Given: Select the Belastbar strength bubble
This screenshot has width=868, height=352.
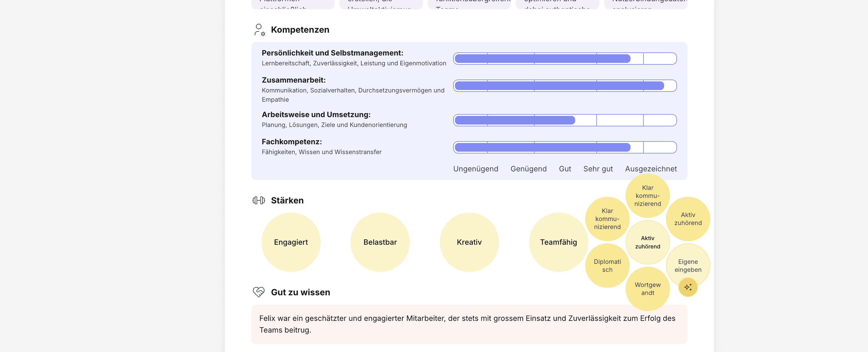Looking at the screenshot, I should click(x=380, y=242).
